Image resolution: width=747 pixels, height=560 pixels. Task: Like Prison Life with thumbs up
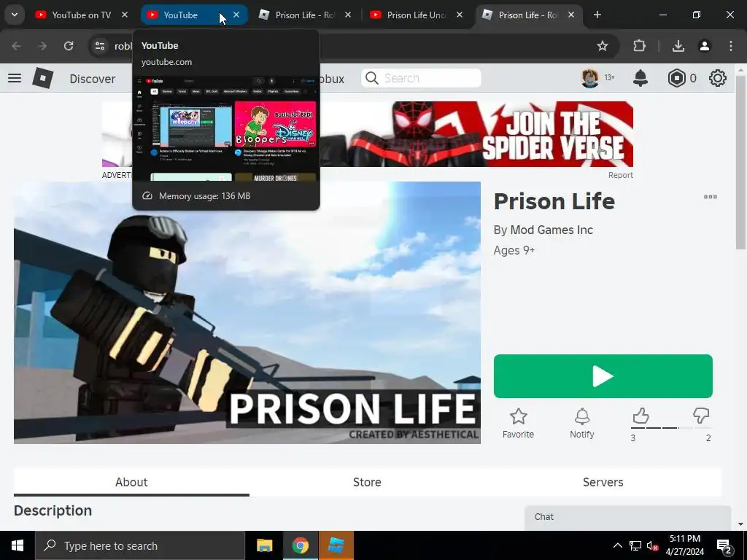640,416
